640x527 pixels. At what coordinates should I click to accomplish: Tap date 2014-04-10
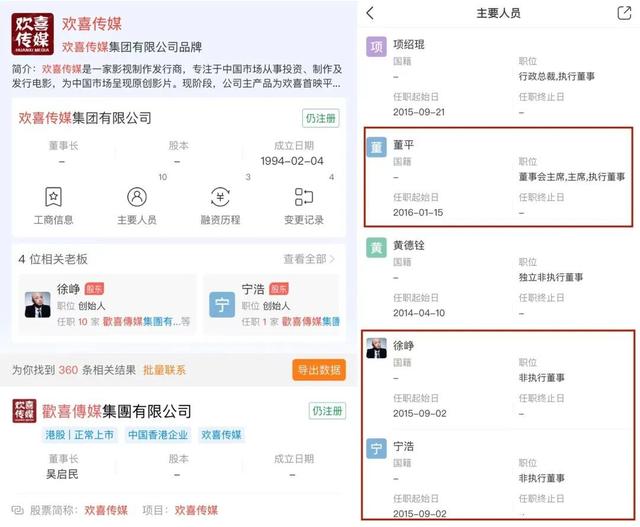419,313
